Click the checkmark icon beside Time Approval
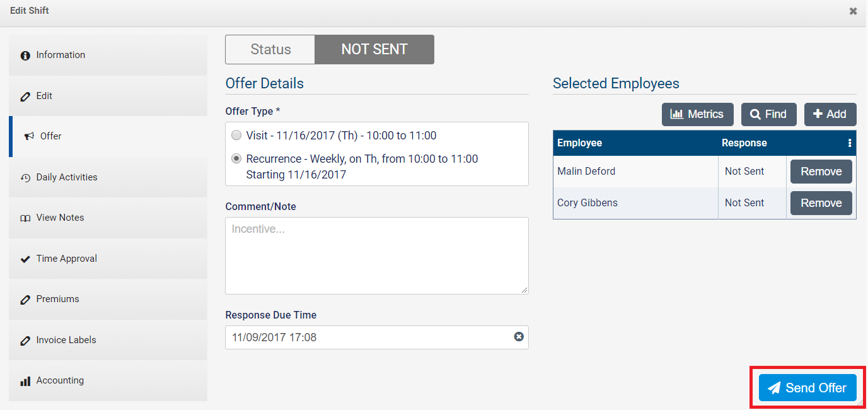This screenshot has height=410, width=868. pyautogui.click(x=25, y=259)
